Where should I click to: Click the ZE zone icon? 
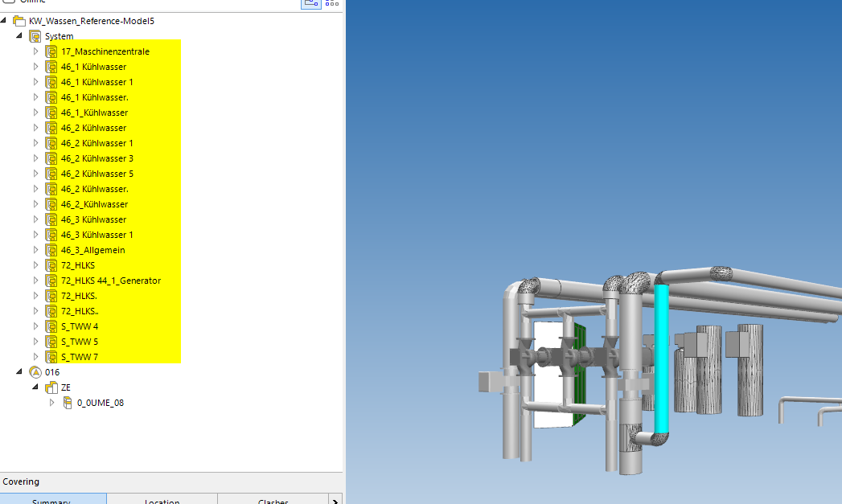click(51, 387)
